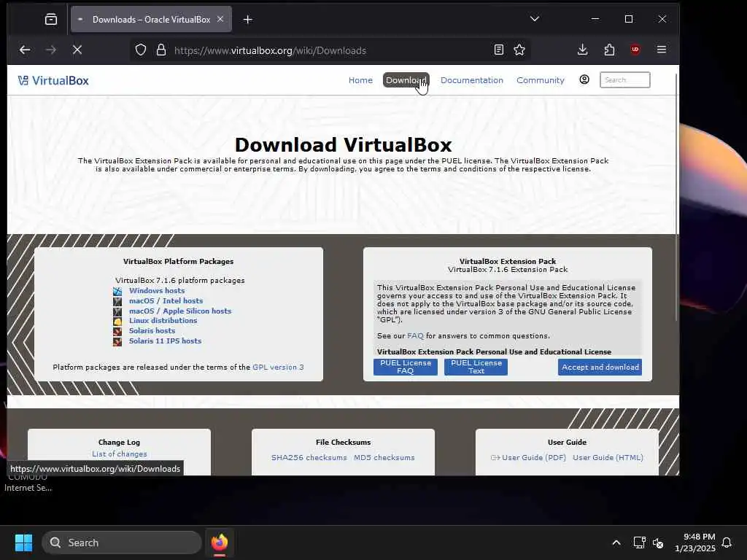Screen dimensions: 747x560
Task: Click the Windows hosts icon
Action: point(117,291)
